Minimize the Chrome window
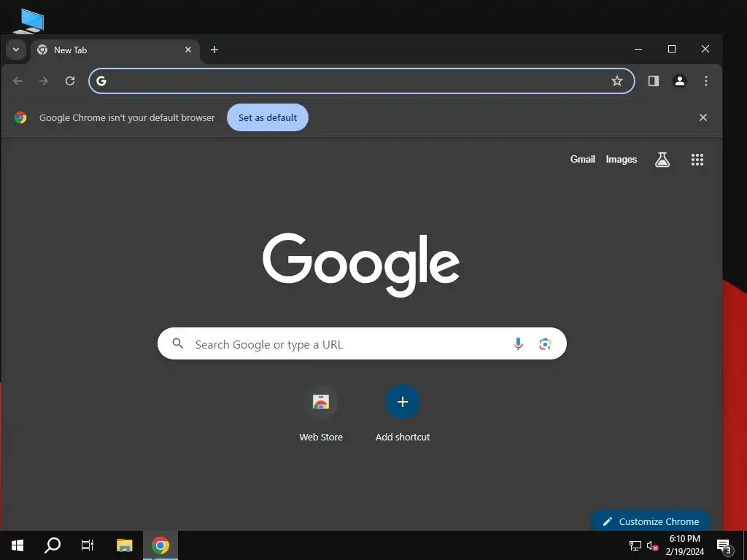This screenshot has width=747, height=560. pyautogui.click(x=638, y=49)
